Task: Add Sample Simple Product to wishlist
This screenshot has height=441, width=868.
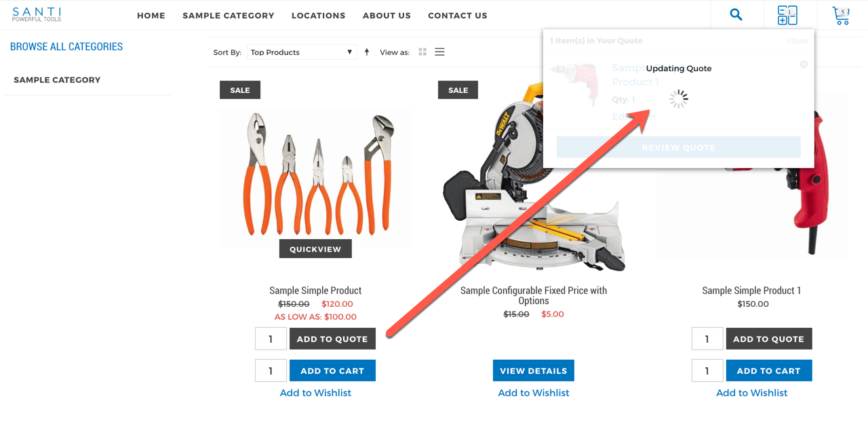Action: coord(315,393)
